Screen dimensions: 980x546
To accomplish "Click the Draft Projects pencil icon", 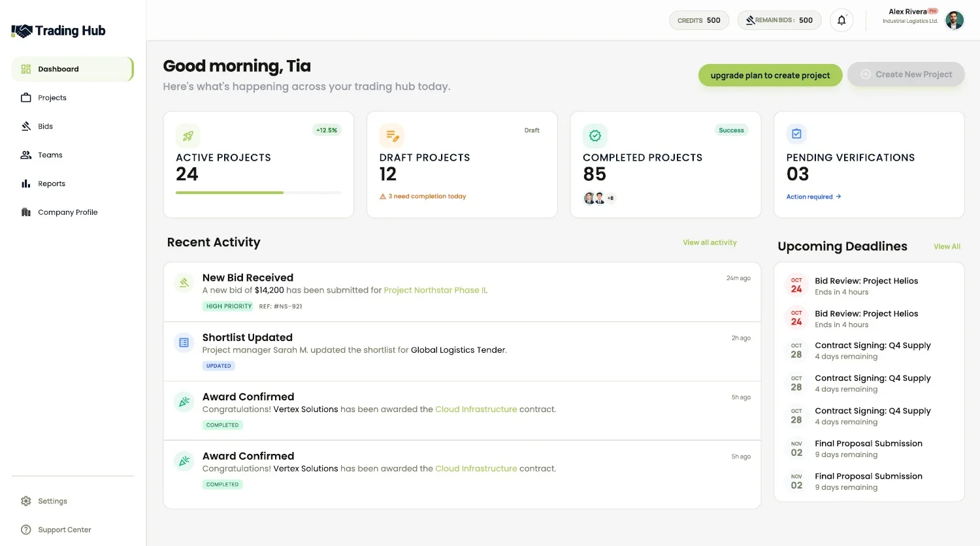I will tap(392, 136).
